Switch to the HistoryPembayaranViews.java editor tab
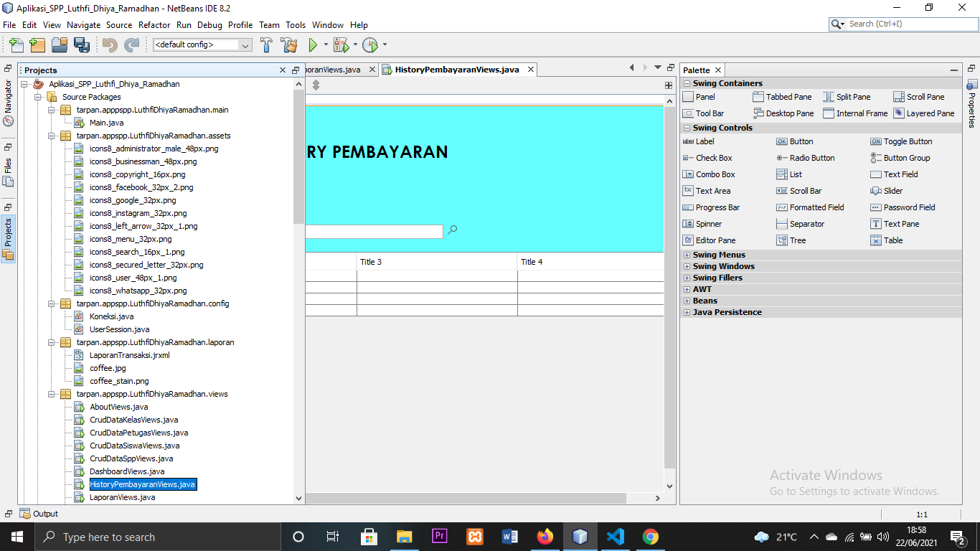The height and width of the screenshot is (551, 980). [x=459, y=69]
